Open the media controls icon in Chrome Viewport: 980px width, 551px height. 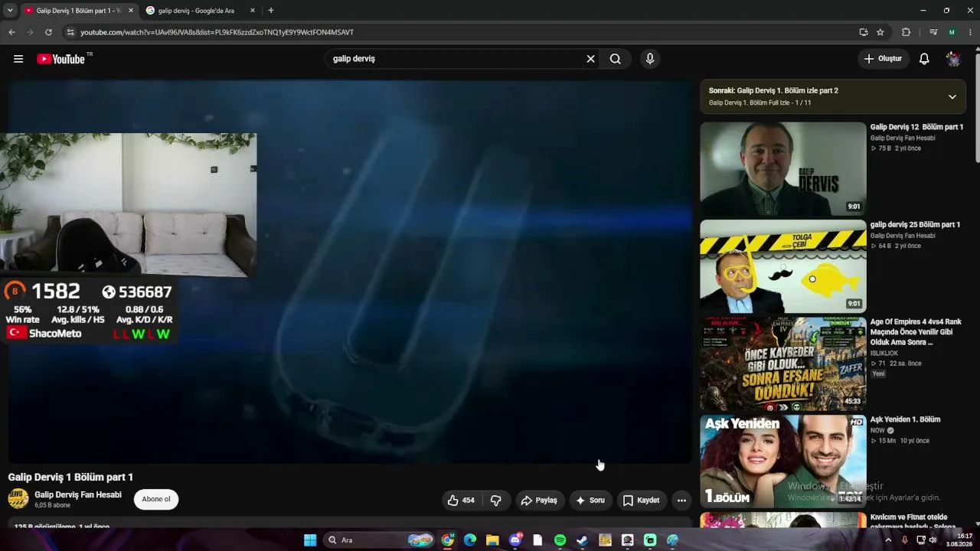point(933,32)
